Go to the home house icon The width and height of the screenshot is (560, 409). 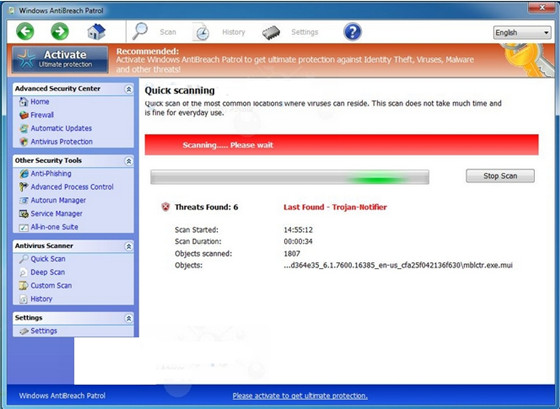[96, 31]
